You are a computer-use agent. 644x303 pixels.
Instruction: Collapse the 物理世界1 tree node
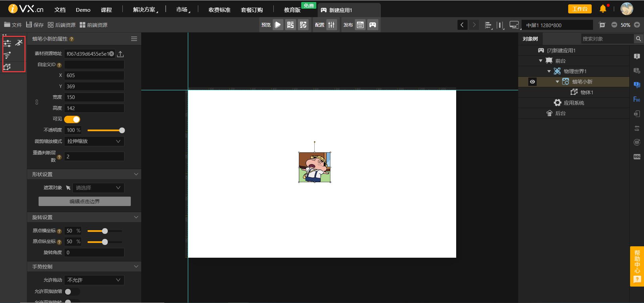click(x=549, y=71)
